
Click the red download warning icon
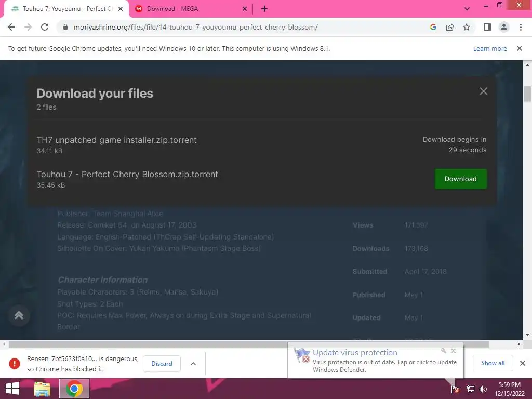14,364
